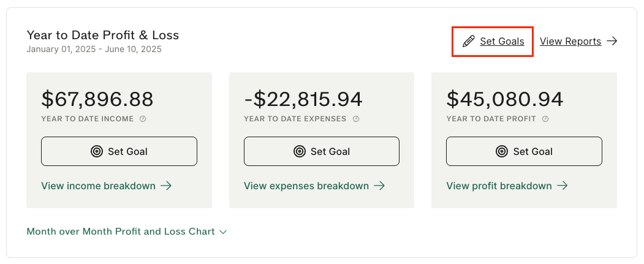Click the arrow after View profit breakdown
The width and height of the screenshot is (644, 264).
pyautogui.click(x=563, y=186)
